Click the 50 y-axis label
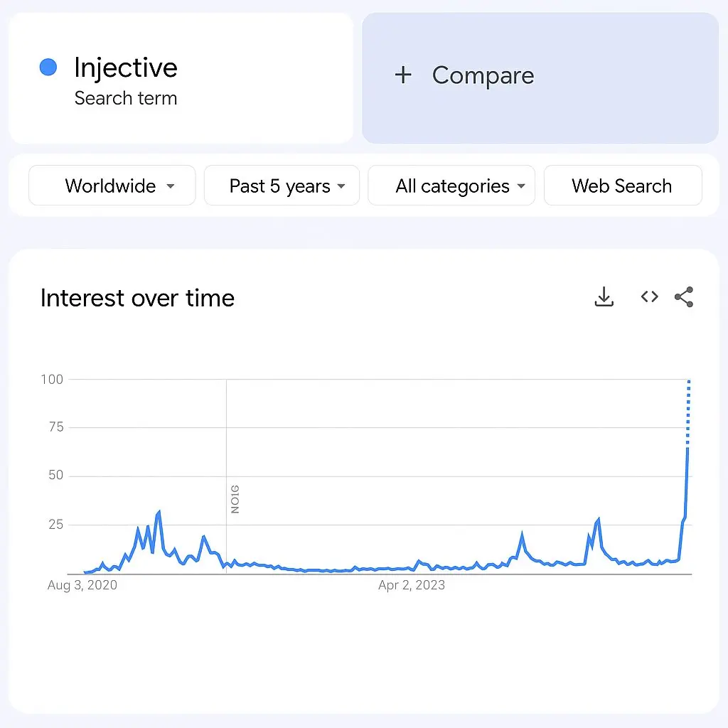The height and width of the screenshot is (728, 728). click(x=55, y=475)
